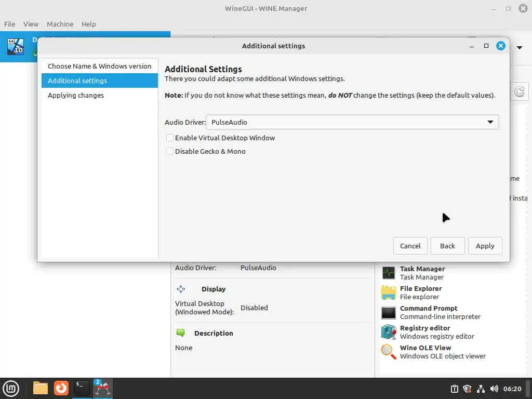Click the security shield tray icon
Screen dimensions: 532x399
pos(467,389)
